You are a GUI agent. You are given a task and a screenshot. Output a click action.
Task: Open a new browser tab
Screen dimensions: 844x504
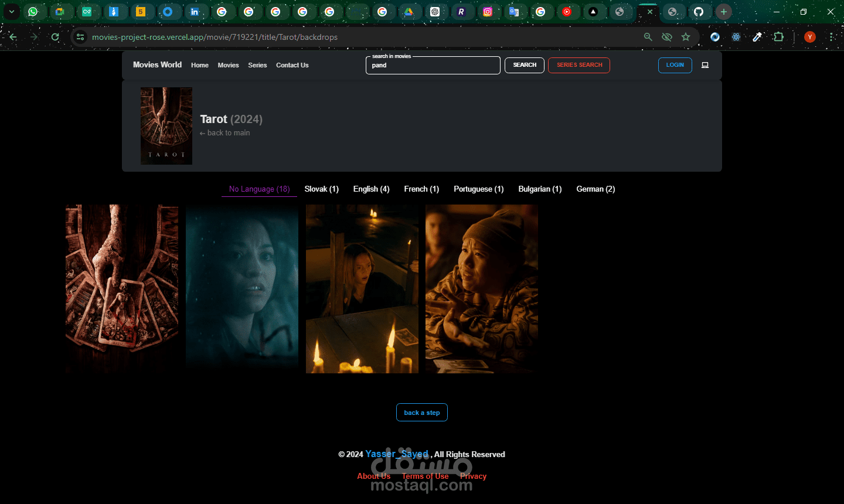(724, 12)
